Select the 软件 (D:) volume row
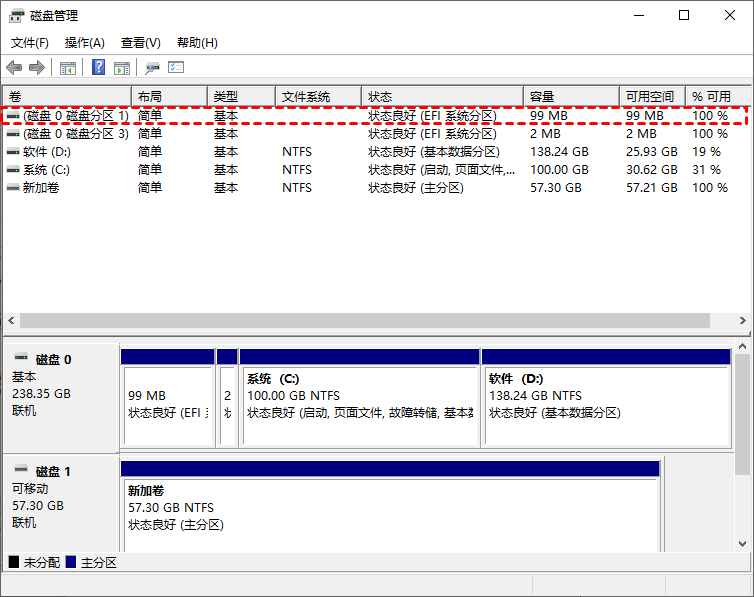This screenshot has width=754, height=597. point(375,152)
